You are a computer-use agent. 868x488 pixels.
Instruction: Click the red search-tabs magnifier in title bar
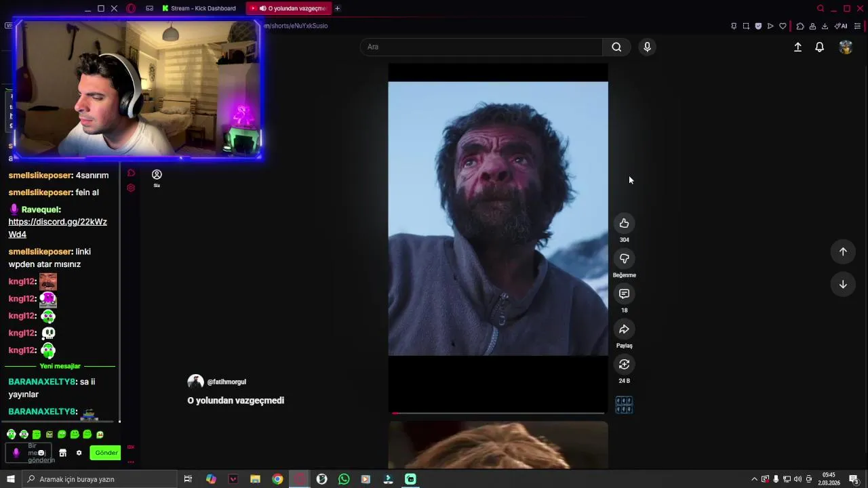(x=821, y=8)
